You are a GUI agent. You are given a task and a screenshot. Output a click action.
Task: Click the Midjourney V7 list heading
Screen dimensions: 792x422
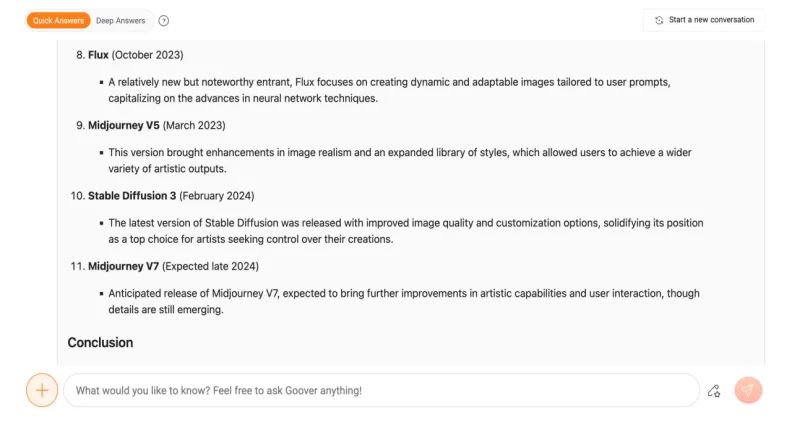[123, 266]
